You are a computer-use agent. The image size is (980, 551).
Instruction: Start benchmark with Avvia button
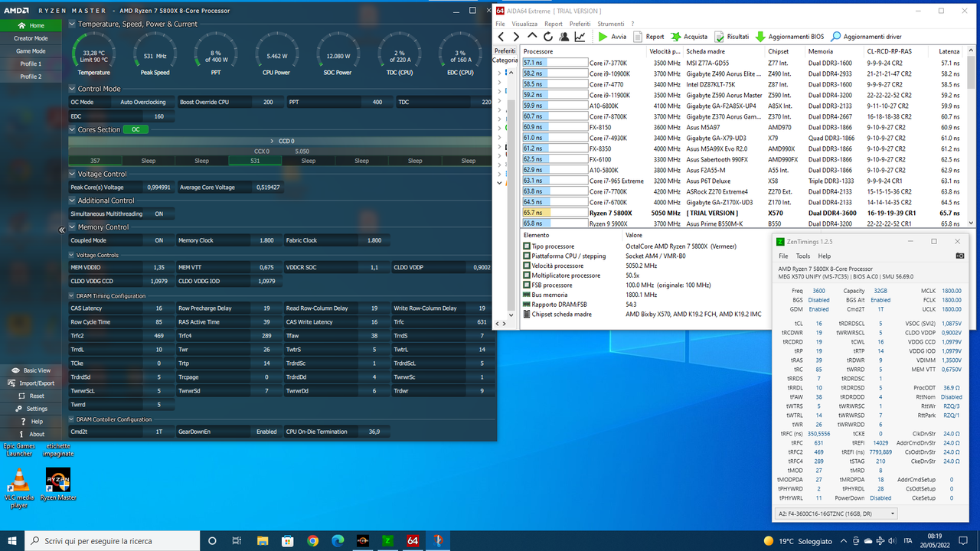[x=612, y=37]
